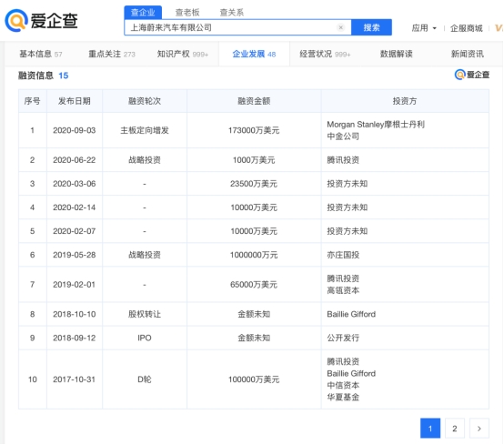This screenshot has width=504, height=445.
Task: Open the 重点关注 section tab
Action: point(112,54)
